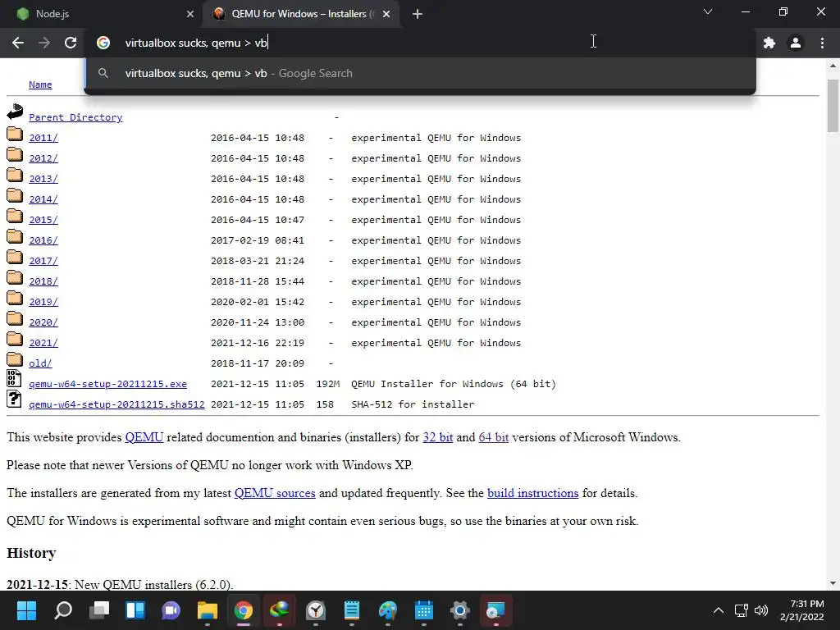Screen dimensions: 840x630
Task: Choose the Google Search suggestion for 'virtualbox sucks'
Action: click(x=420, y=73)
